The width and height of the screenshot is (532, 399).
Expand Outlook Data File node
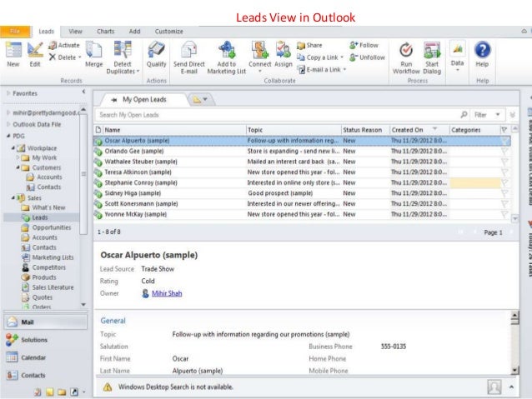8,124
